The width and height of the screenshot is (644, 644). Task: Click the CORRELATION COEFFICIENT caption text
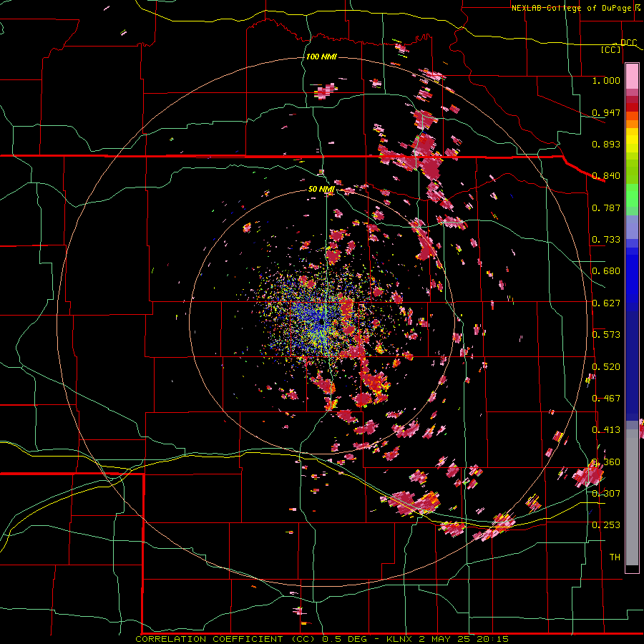(209, 639)
